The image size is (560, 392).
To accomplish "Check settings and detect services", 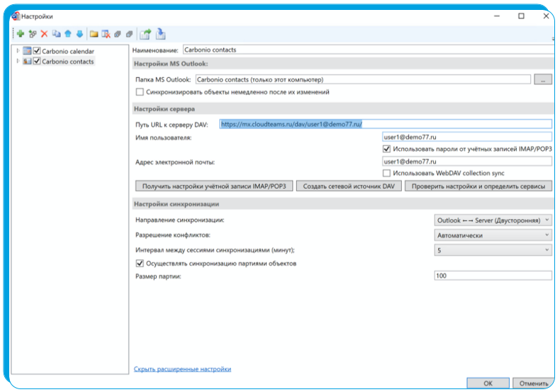I will coord(478,186).
